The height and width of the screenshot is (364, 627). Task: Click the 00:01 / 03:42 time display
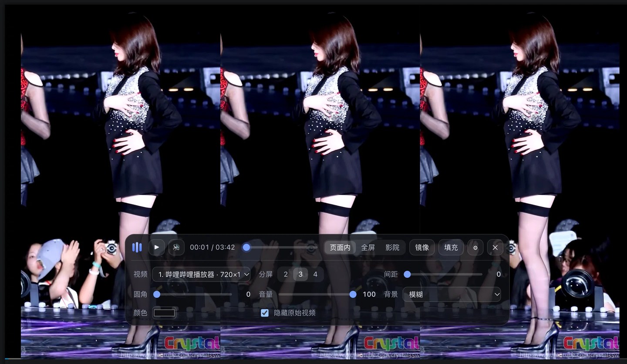click(x=212, y=247)
